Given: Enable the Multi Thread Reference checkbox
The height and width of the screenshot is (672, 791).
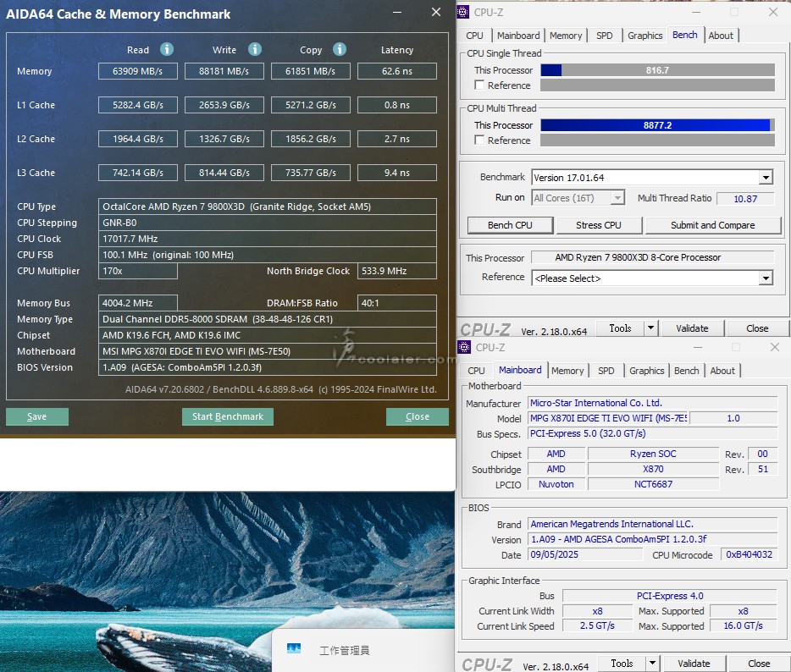Looking at the screenshot, I should 480,140.
